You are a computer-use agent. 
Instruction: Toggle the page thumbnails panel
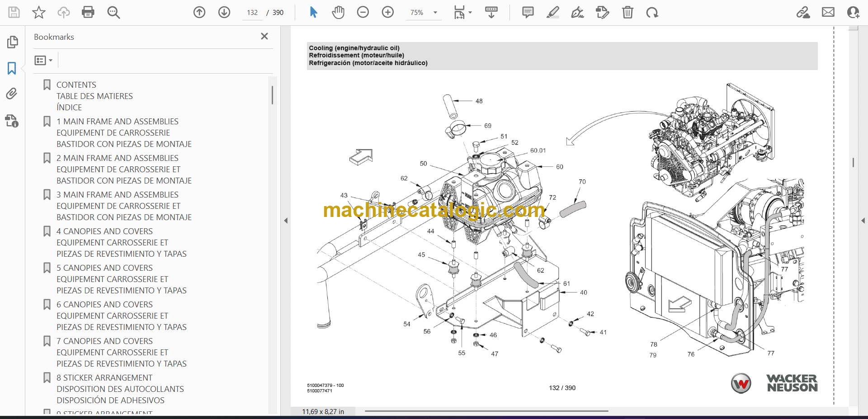(12, 42)
